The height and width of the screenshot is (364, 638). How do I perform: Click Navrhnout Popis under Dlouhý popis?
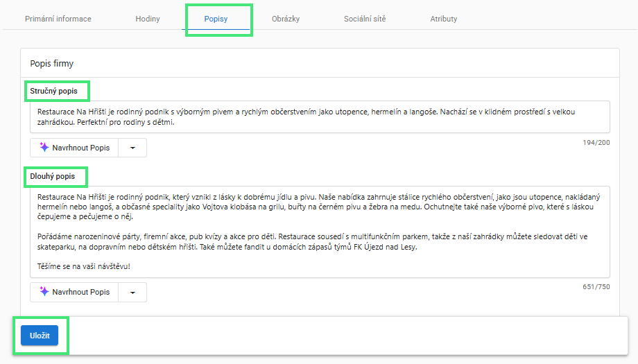[74, 292]
